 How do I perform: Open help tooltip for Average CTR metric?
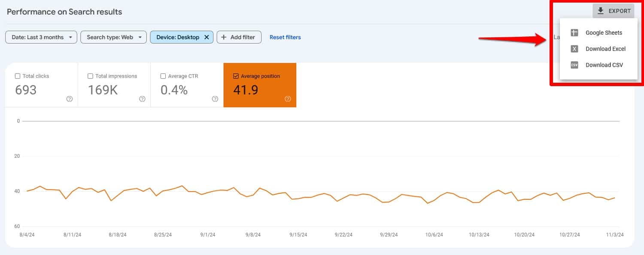[x=214, y=99]
